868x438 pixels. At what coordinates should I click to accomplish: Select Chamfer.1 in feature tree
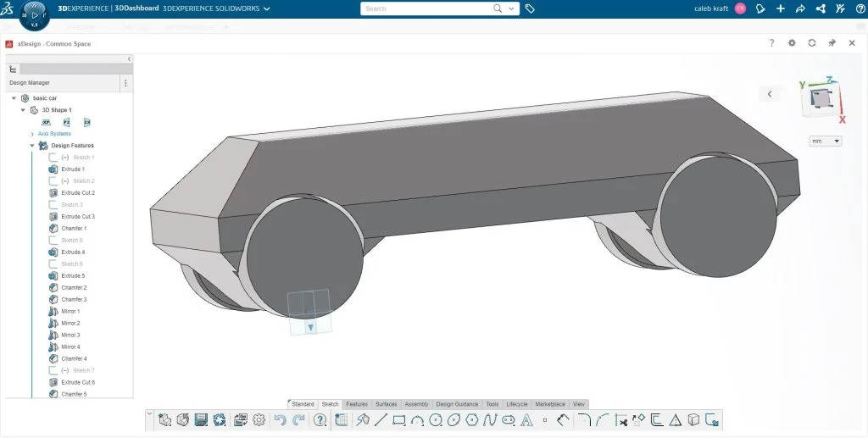point(74,229)
